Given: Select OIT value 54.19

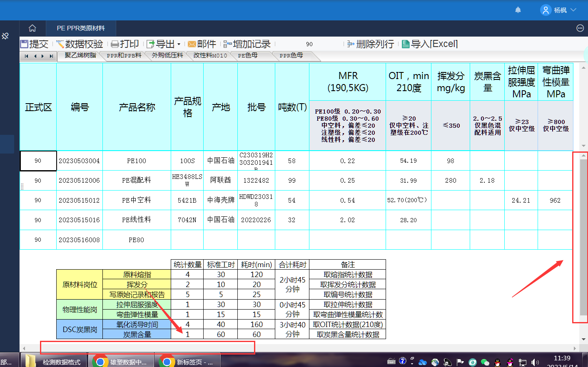Looking at the screenshot, I should pyautogui.click(x=408, y=161).
